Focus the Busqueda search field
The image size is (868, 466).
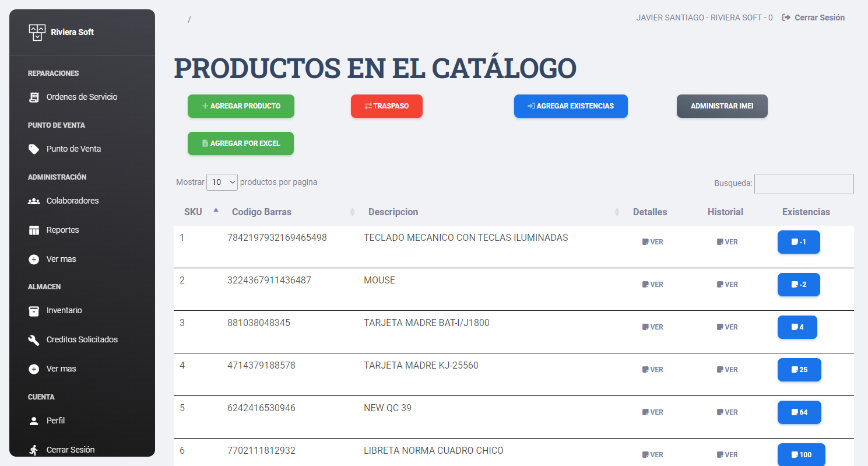pyautogui.click(x=804, y=184)
